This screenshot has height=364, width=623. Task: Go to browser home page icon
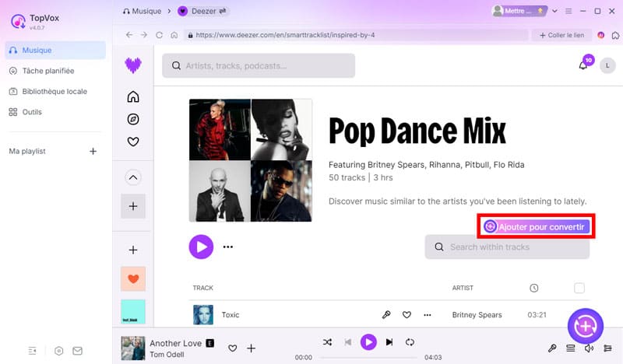(x=174, y=35)
